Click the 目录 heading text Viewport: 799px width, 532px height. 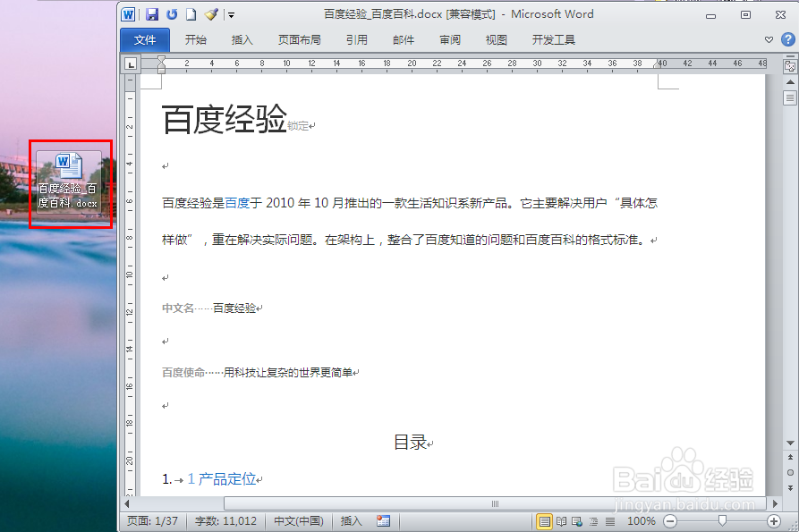pyautogui.click(x=410, y=442)
